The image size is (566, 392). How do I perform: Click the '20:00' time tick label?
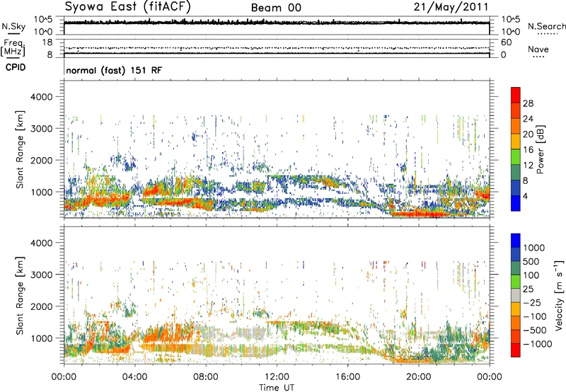tap(418, 377)
